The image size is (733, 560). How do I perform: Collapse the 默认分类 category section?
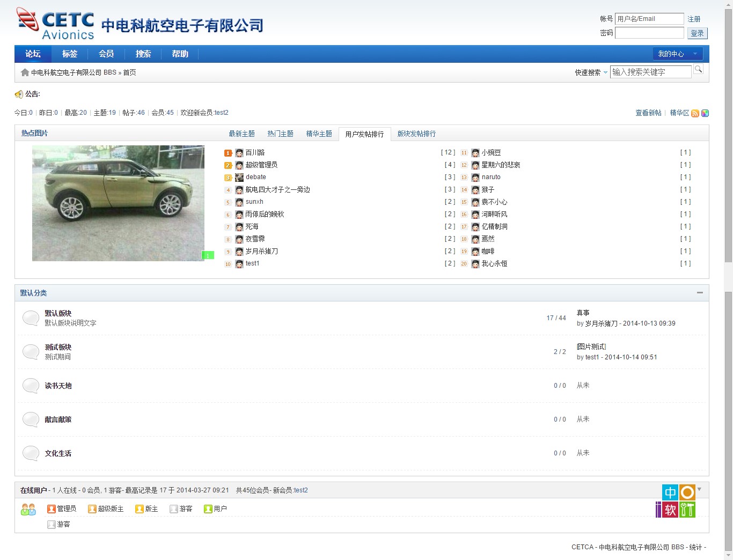point(700,293)
